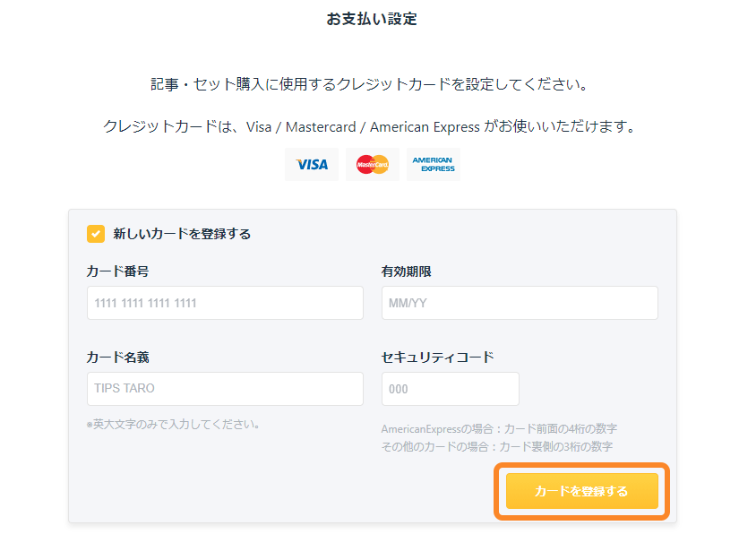Click the AmericanExpressの場合 hint line
The width and height of the screenshot is (739, 560).
499,429
